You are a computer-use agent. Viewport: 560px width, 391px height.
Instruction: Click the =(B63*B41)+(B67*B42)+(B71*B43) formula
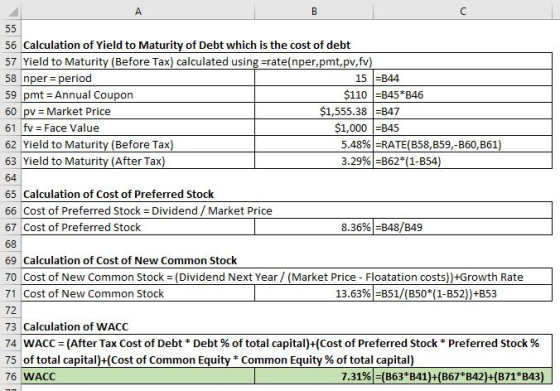[x=460, y=377]
